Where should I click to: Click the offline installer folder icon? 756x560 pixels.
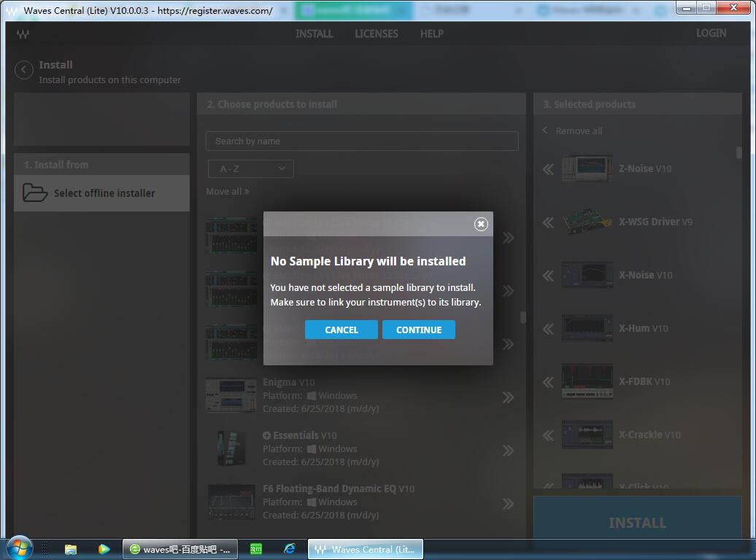pos(35,192)
